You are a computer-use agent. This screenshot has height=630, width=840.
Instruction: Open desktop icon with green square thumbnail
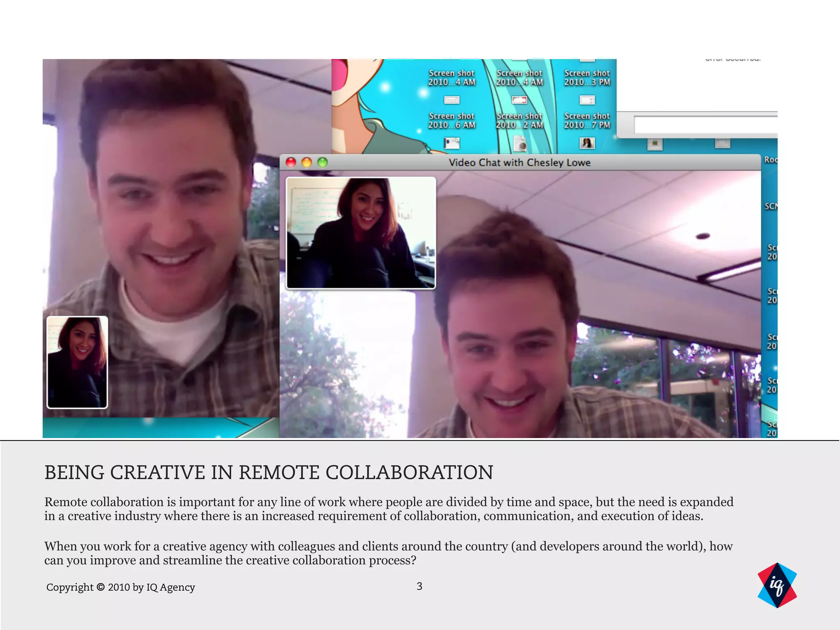pos(655,144)
